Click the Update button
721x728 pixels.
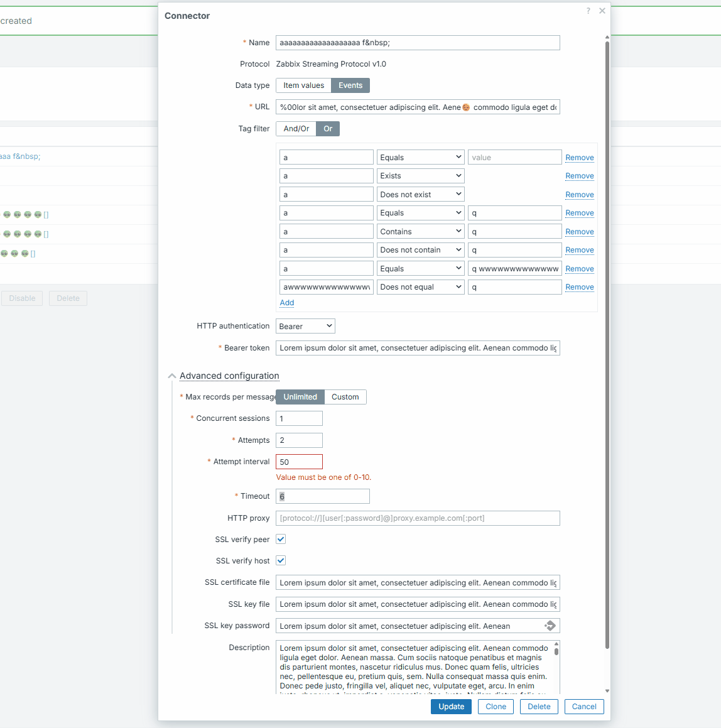coord(451,707)
